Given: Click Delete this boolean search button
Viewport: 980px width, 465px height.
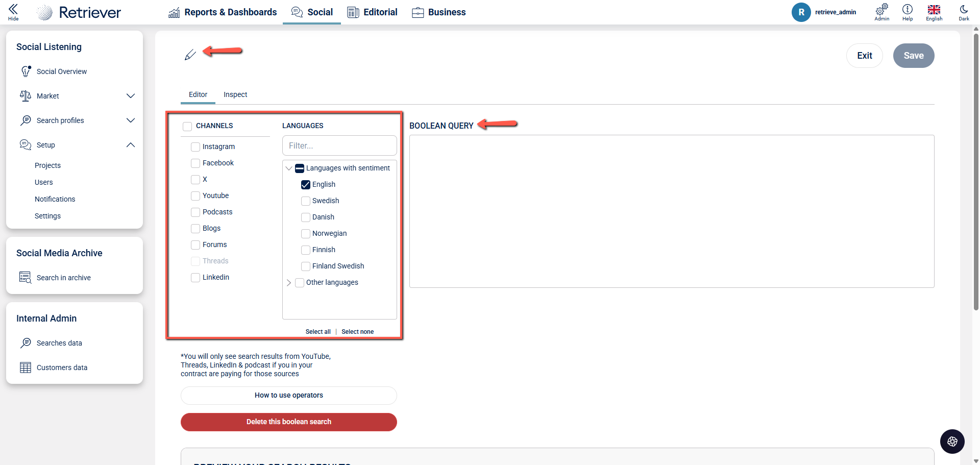Looking at the screenshot, I should click(289, 422).
